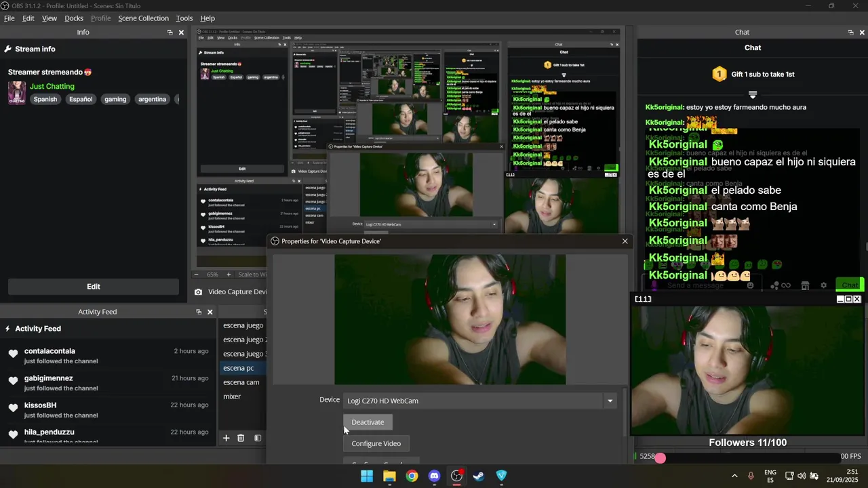Select the escena cam scene
This screenshot has height=488, width=868.
pos(243,382)
